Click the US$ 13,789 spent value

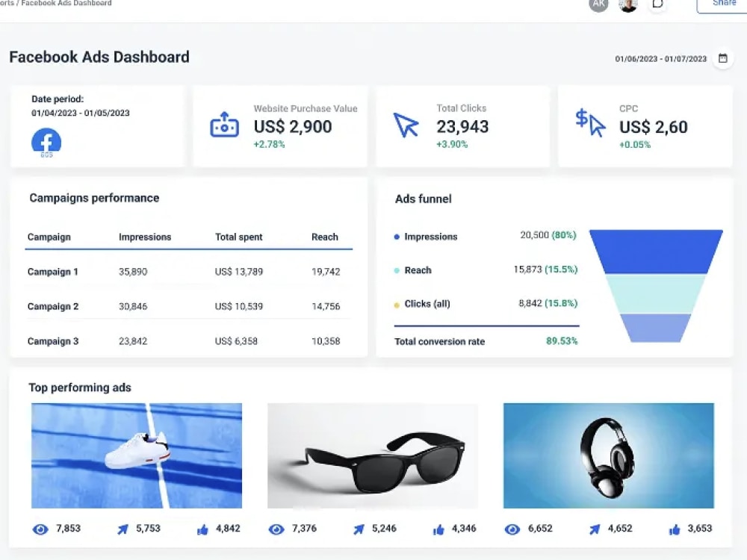click(x=239, y=272)
